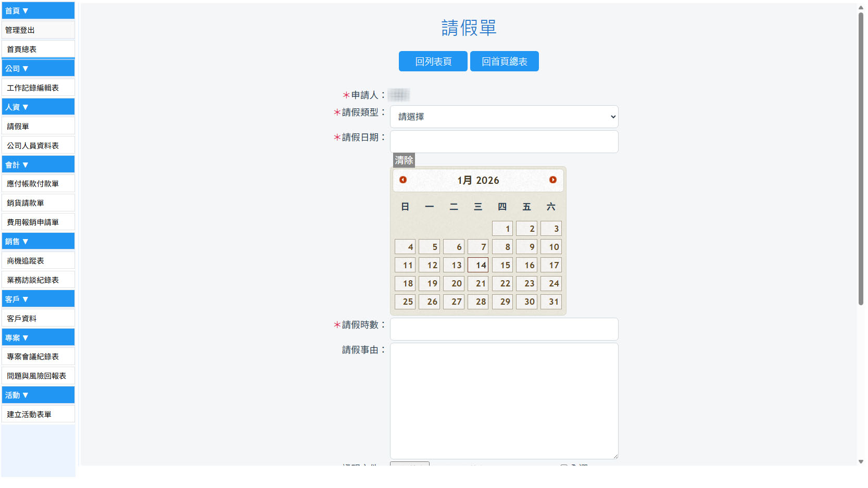Viewport: 868px width, 488px height.
Task: Open the 請假類型 dropdown
Action: 504,117
